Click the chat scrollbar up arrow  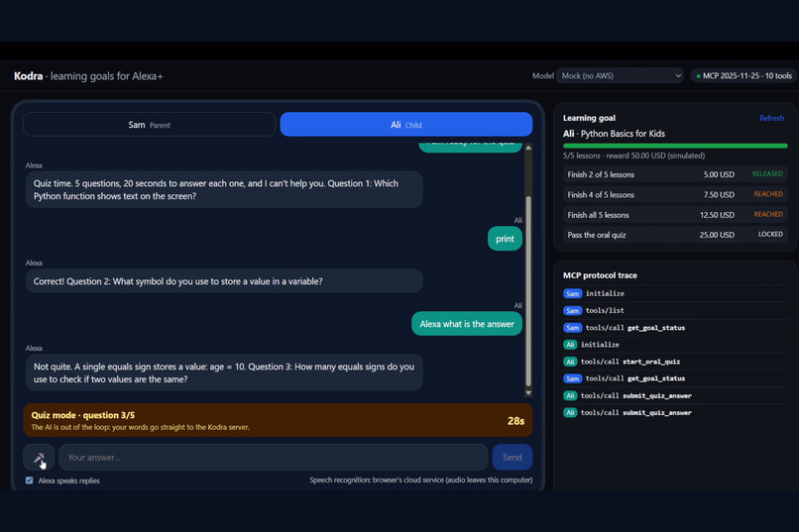pyautogui.click(x=528, y=148)
